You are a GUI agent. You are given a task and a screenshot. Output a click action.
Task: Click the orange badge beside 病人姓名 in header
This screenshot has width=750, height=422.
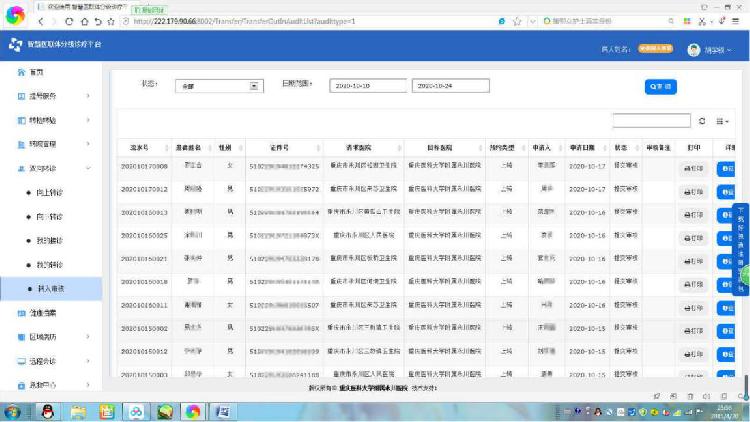tap(655, 49)
